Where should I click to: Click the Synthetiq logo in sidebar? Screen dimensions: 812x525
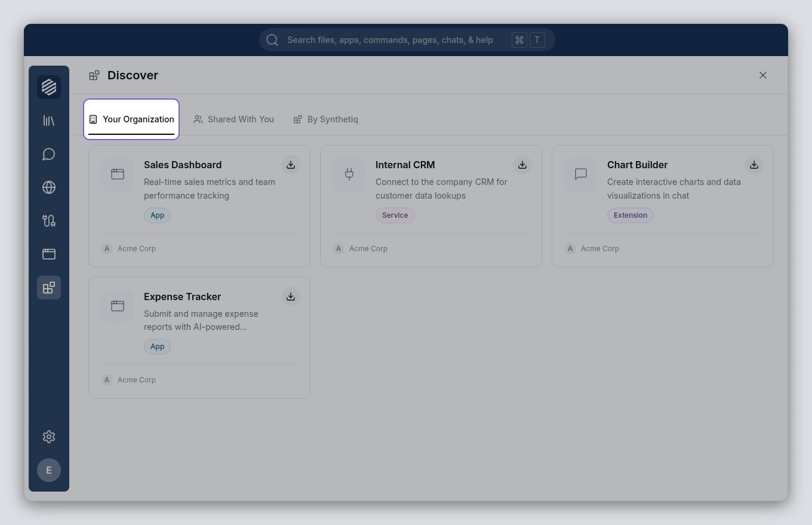coord(49,87)
